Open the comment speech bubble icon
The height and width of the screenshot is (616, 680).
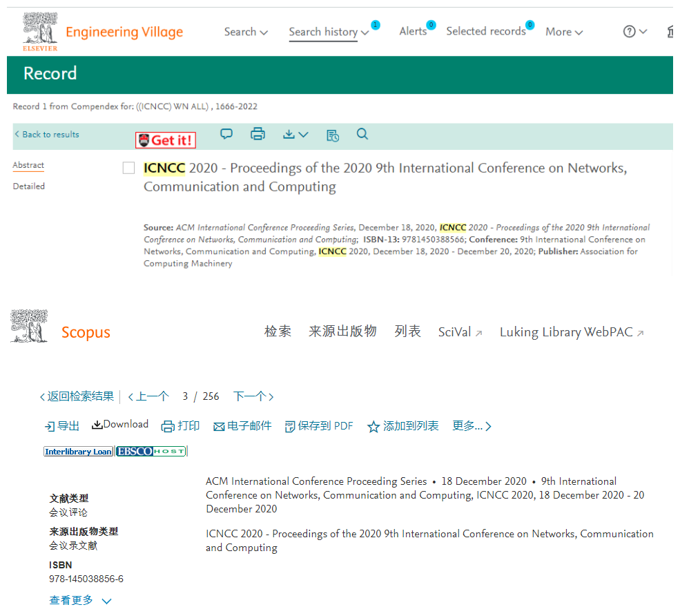226,134
